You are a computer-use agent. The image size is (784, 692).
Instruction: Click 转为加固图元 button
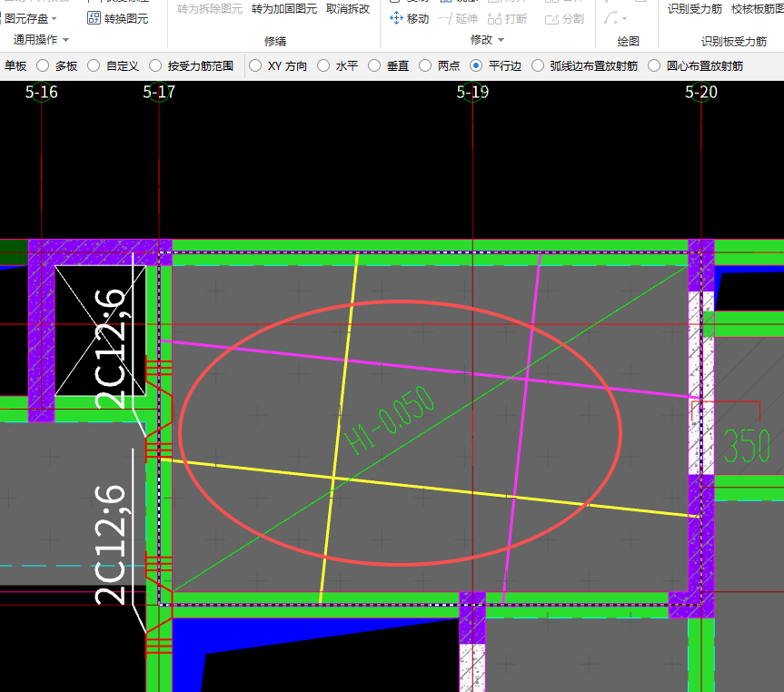tap(284, 8)
